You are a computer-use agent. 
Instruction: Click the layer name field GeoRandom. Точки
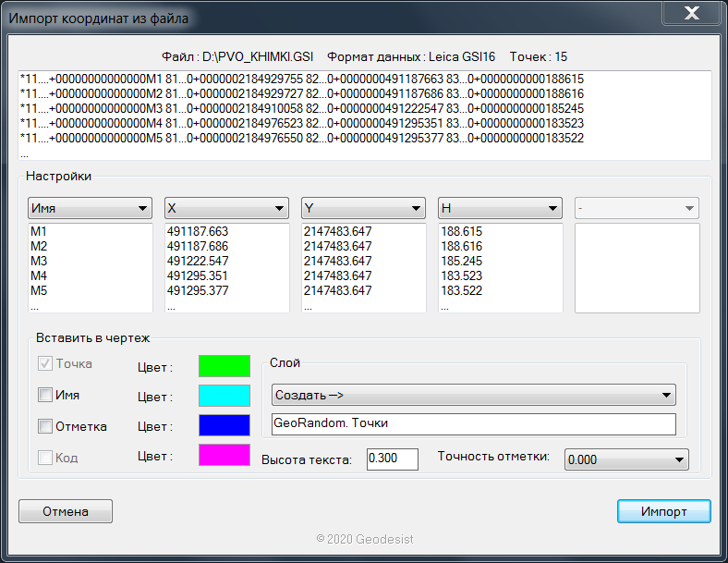(473, 424)
